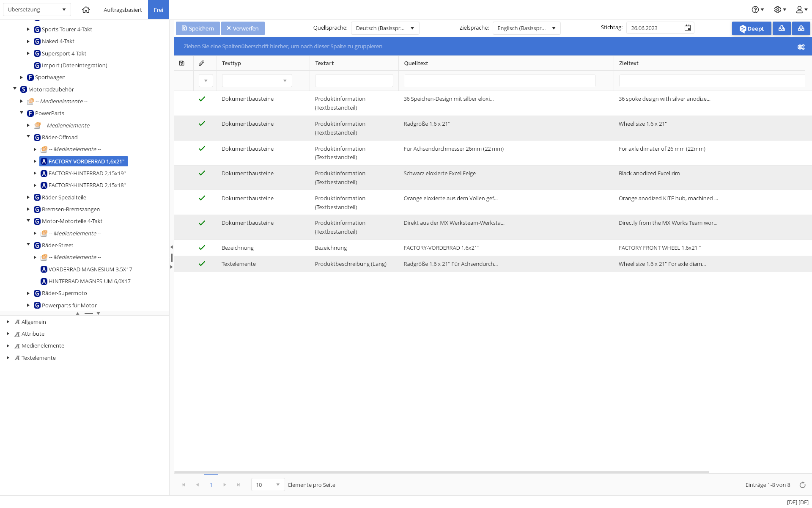Click the Speichern button
The height and width of the screenshot is (508, 812).
[x=198, y=28]
